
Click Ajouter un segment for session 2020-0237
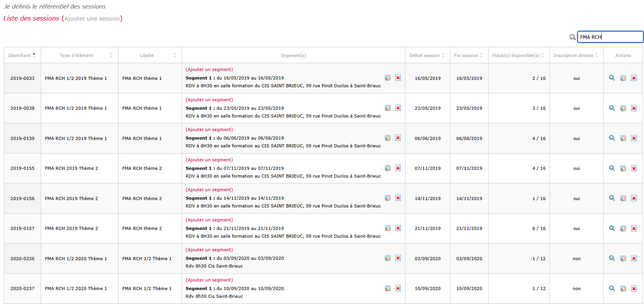point(209,280)
